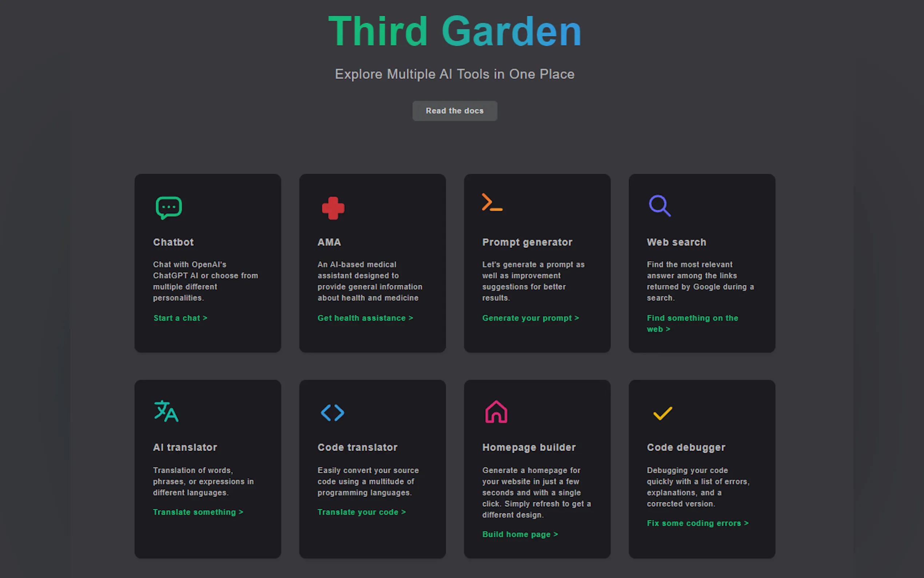Open Generate your prompt link
The height and width of the screenshot is (578, 924).
[530, 318]
